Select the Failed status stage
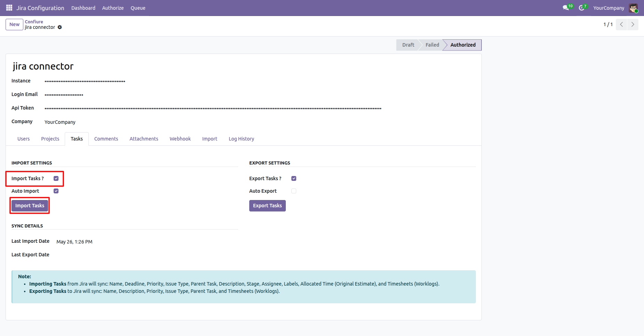The image size is (644, 336). 432,45
